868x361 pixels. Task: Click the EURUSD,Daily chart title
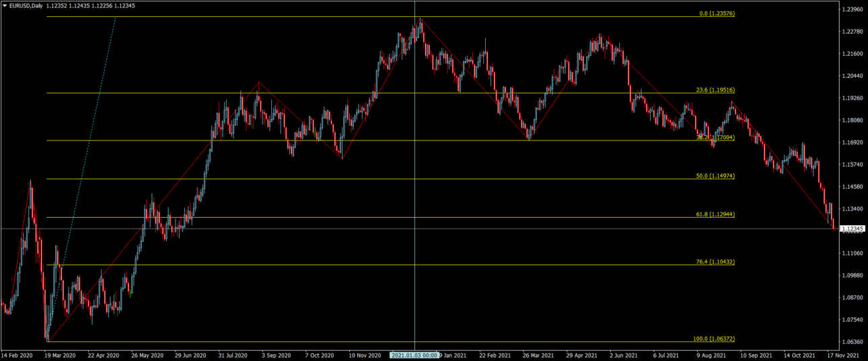pos(26,6)
